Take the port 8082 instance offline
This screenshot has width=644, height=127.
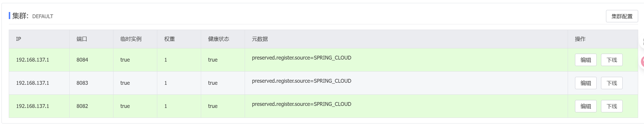coord(612,106)
